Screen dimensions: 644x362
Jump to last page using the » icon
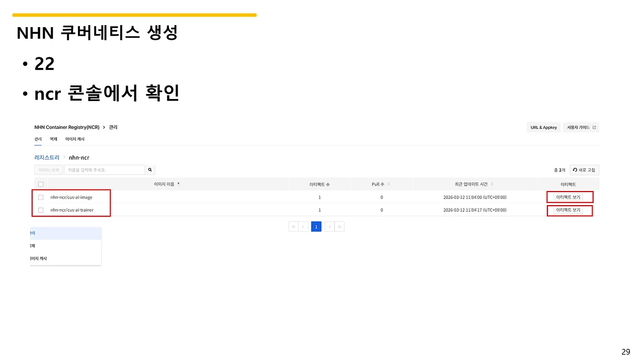[339, 226]
